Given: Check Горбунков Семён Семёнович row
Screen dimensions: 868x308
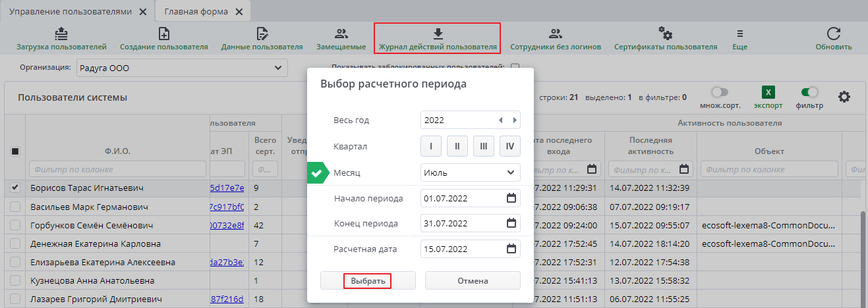Looking at the screenshot, I should click(15, 225).
